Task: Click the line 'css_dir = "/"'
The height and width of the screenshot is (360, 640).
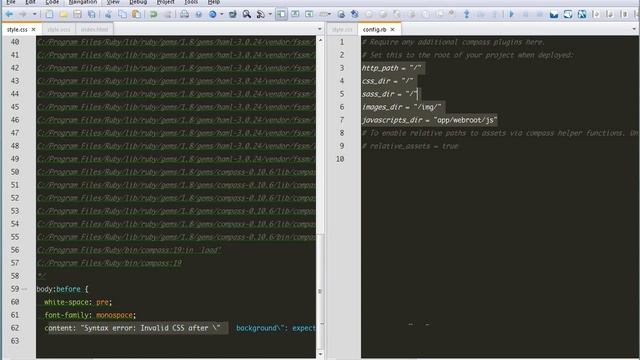Action: (x=388, y=81)
